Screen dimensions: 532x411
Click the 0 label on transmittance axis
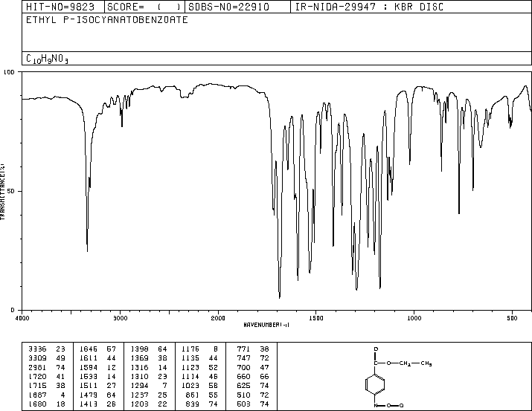point(13,310)
